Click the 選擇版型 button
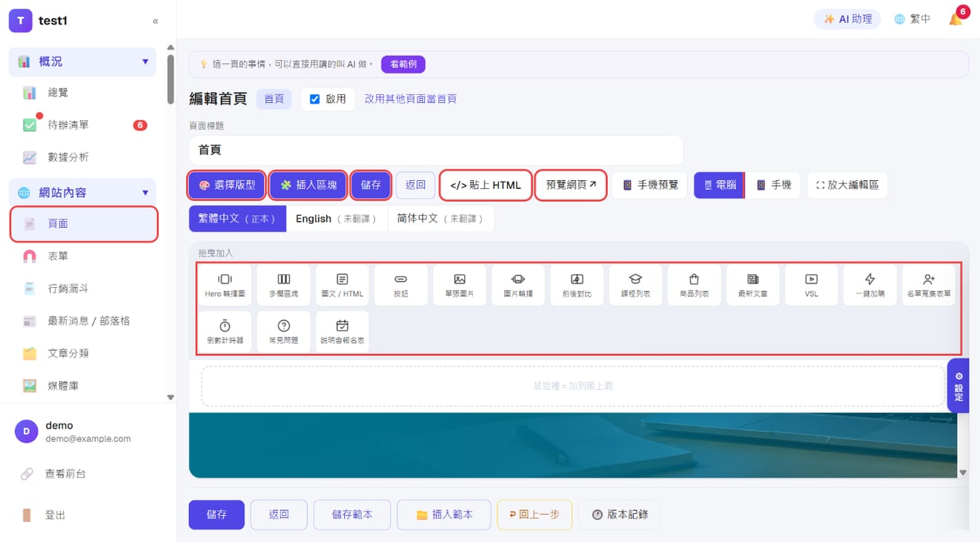The height and width of the screenshot is (542, 980). 227,185
